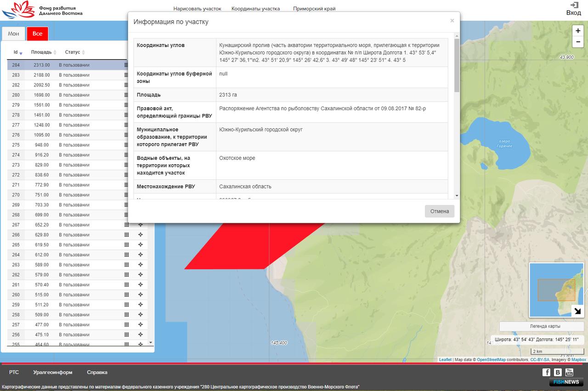The image size is (588, 391).
Task: Click the info dialog vertical scrollbar thumb
Action: click(x=457, y=65)
